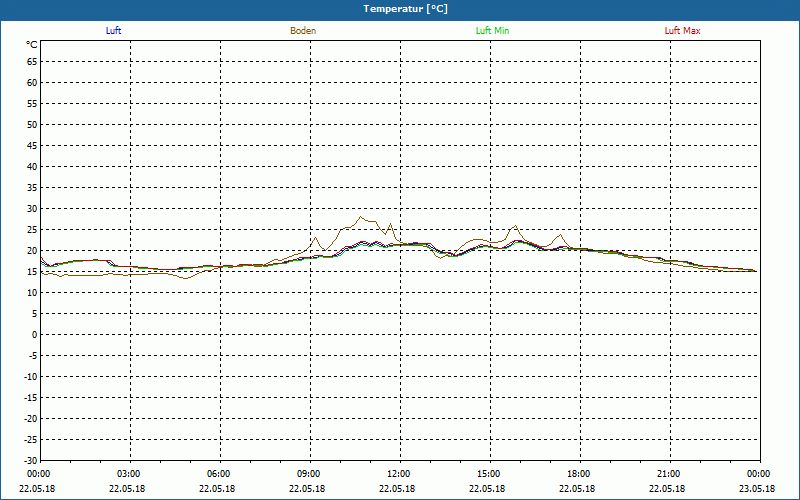
Task: Click the 12:00 time axis label
Action: pyautogui.click(x=398, y=474)
